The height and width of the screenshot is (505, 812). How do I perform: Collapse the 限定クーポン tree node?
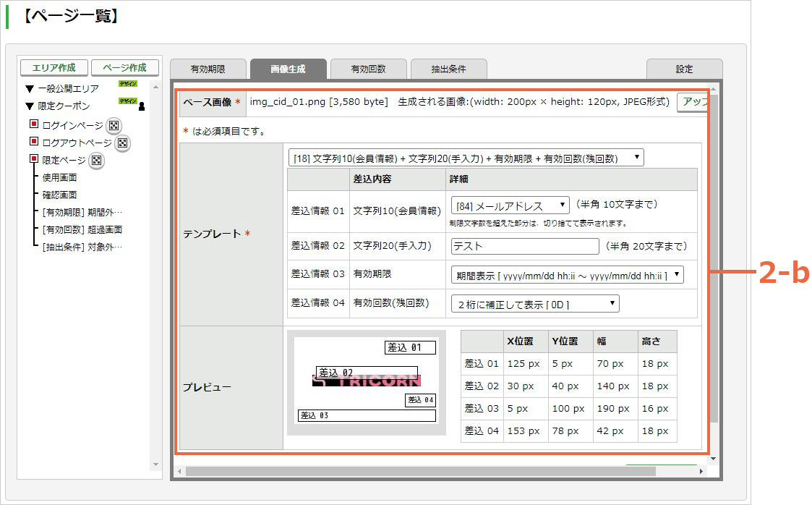click(30, 106)
